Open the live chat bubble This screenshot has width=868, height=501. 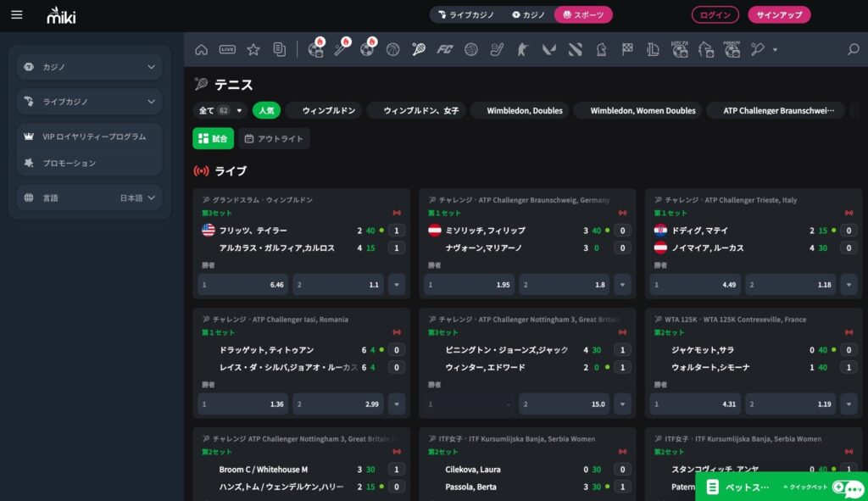click(854, 489)
